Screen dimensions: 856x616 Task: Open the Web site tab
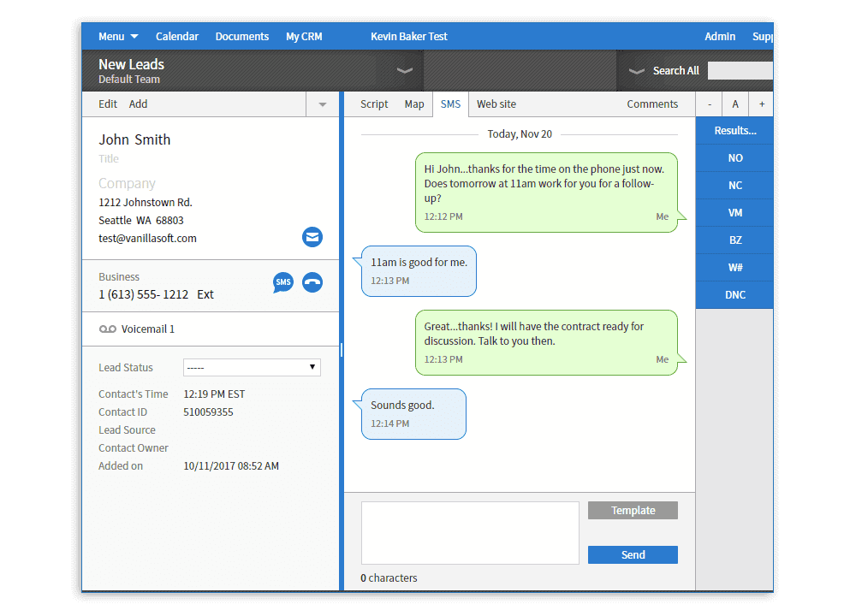pos(496,104)
